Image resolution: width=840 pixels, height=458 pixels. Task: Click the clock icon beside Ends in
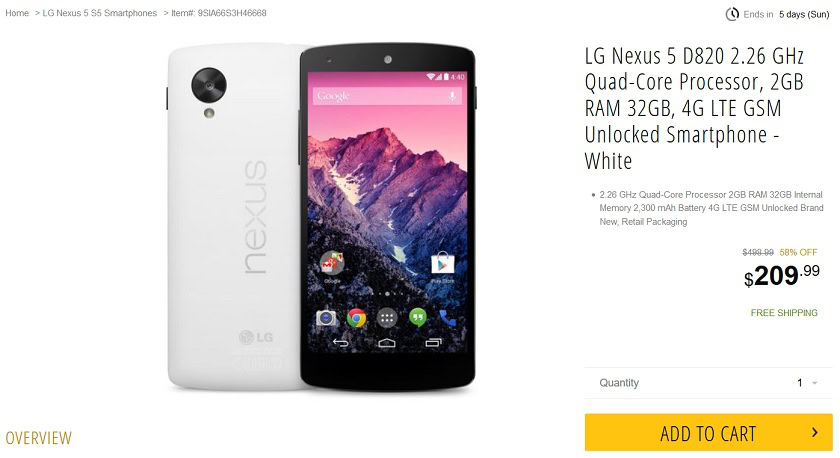click(x=732, y=14)
